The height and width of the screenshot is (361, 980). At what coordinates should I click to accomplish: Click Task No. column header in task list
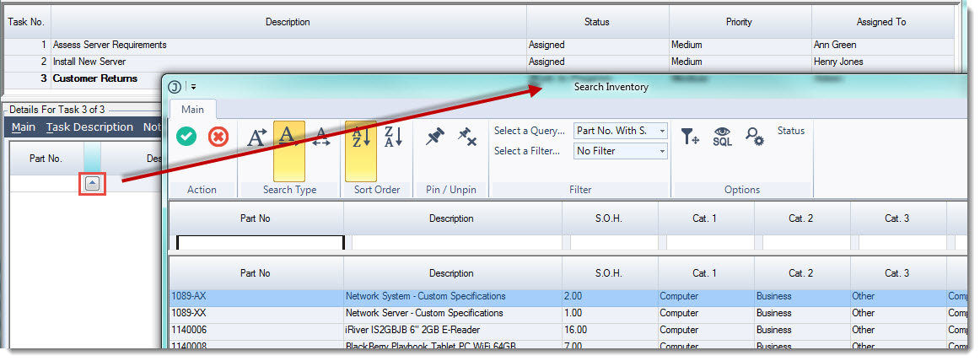click(x=25, y=22)
